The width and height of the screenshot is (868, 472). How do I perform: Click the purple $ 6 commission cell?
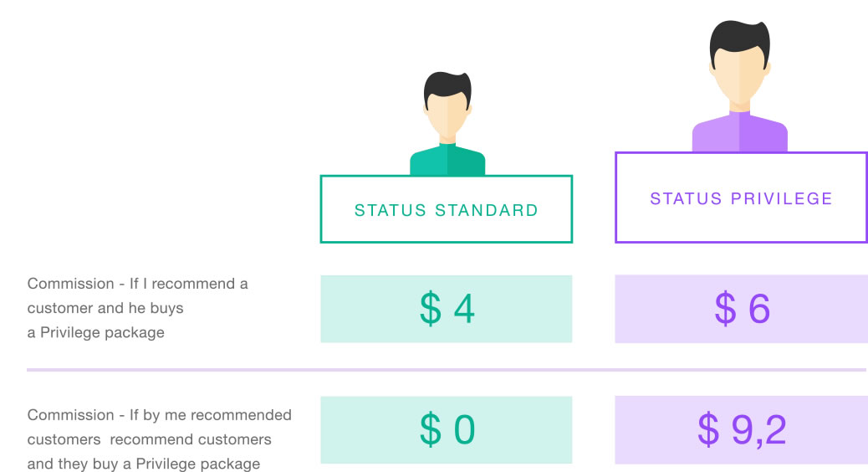tap(741, 309)
